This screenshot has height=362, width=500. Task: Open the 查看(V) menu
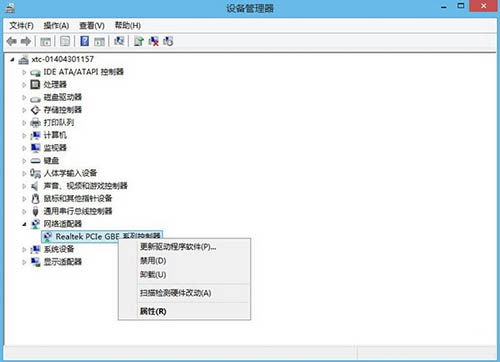92,26
